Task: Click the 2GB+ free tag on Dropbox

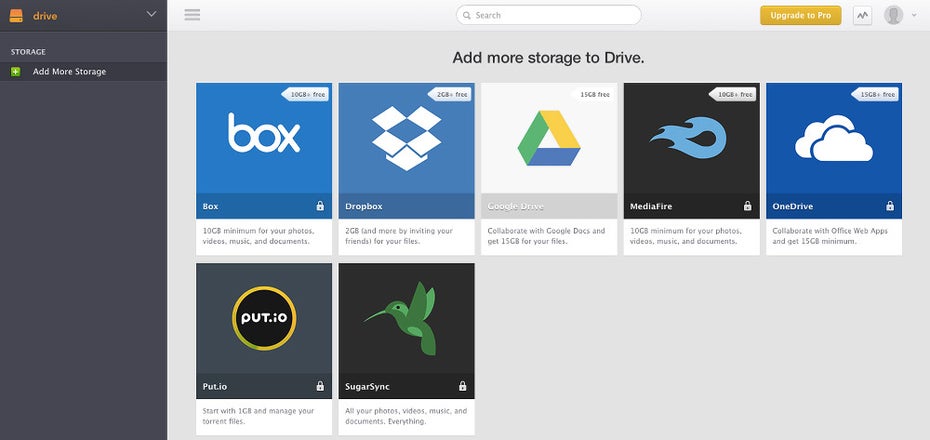Action: [x=450, y=94]
